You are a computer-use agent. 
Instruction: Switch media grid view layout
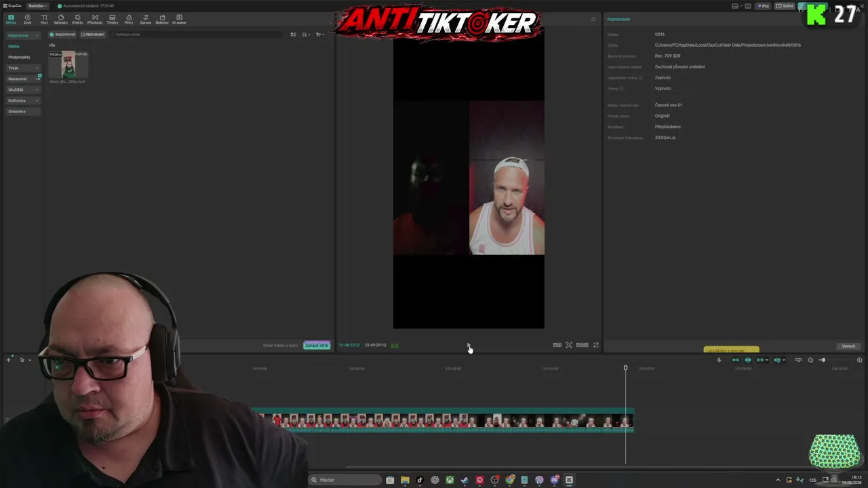pos(293,35)
